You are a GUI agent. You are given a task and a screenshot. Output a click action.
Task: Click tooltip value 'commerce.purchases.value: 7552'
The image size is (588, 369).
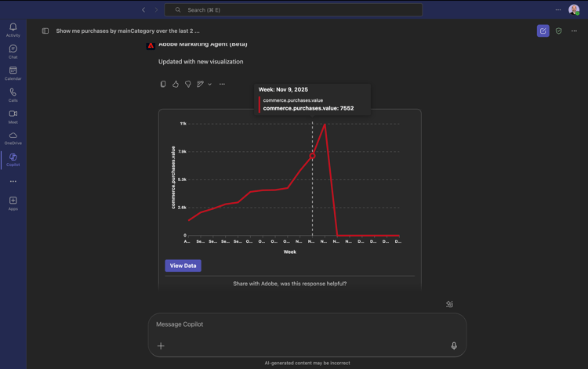coord(308,108)
